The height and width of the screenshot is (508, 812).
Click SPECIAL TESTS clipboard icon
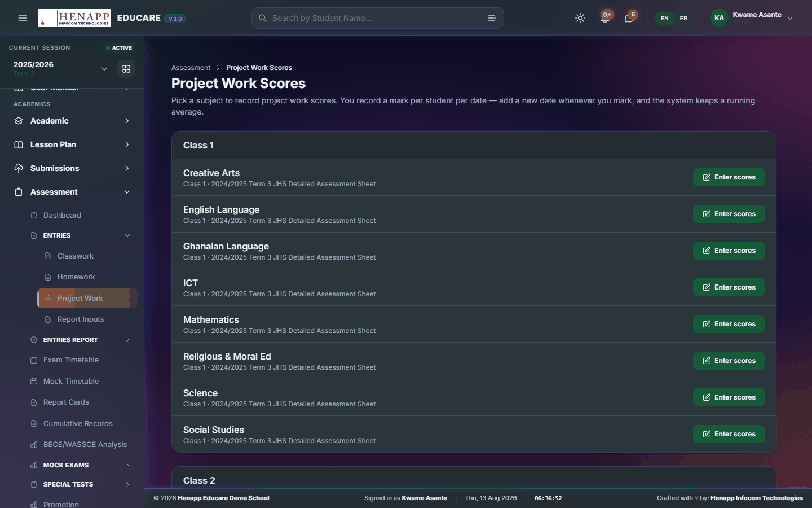pyautogui.click(x=34, y=484)
